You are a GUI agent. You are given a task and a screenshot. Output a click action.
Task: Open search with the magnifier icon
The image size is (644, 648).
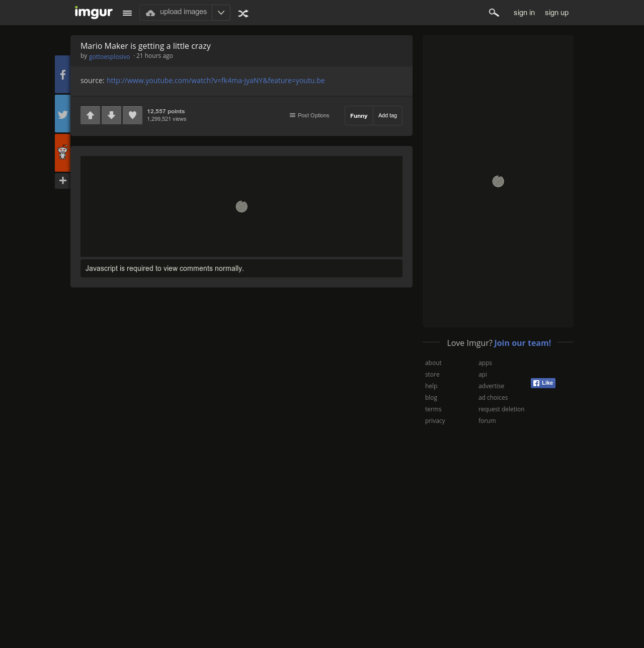pyautogui.click(x=494, y=13)
